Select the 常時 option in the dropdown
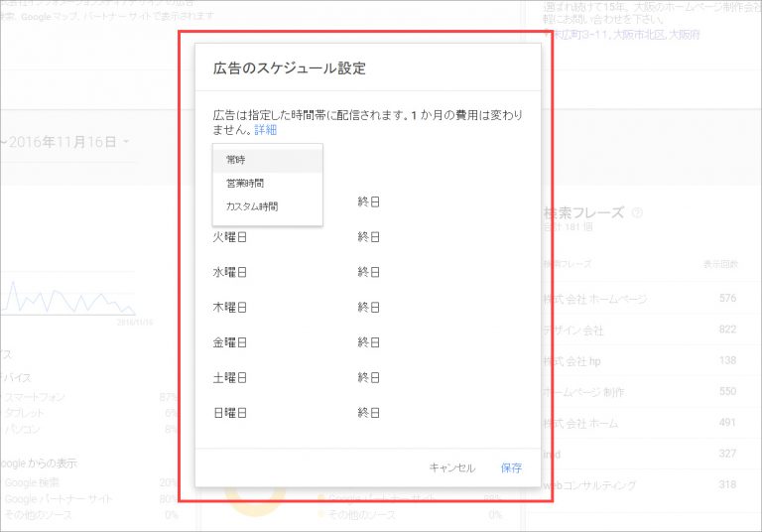The height and width of the screenshot is (532, 762). (x=236, y=159)
